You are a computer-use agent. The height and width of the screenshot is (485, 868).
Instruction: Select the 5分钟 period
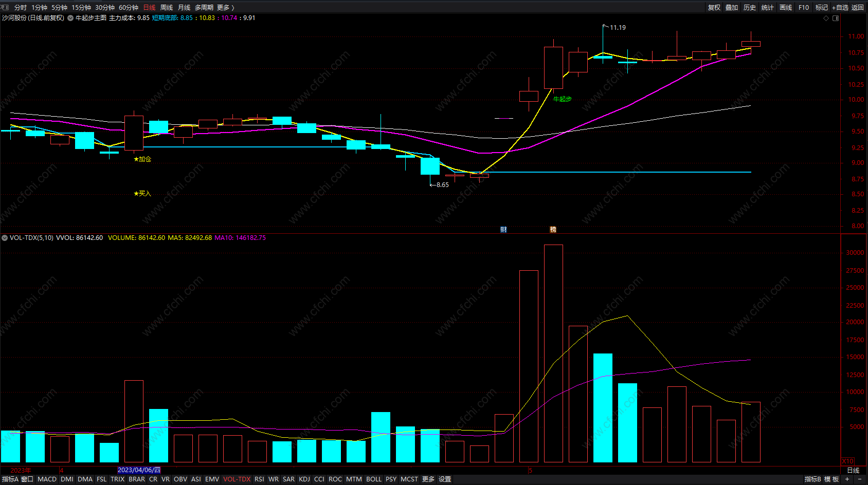[59, 8]
